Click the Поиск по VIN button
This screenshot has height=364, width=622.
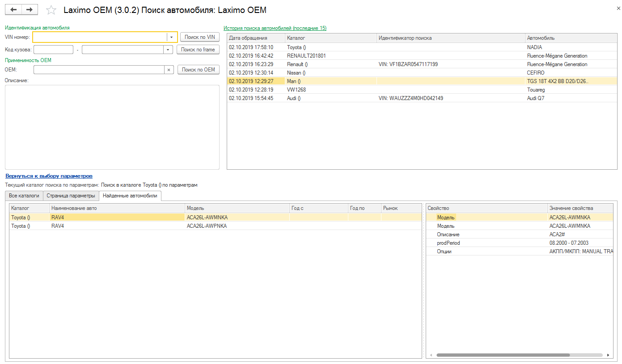coord(200,37)
